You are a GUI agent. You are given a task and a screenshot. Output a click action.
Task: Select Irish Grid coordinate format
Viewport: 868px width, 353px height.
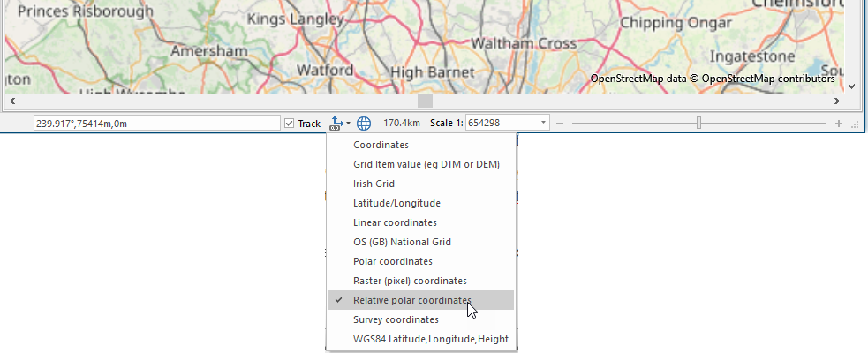coord(374,184)
